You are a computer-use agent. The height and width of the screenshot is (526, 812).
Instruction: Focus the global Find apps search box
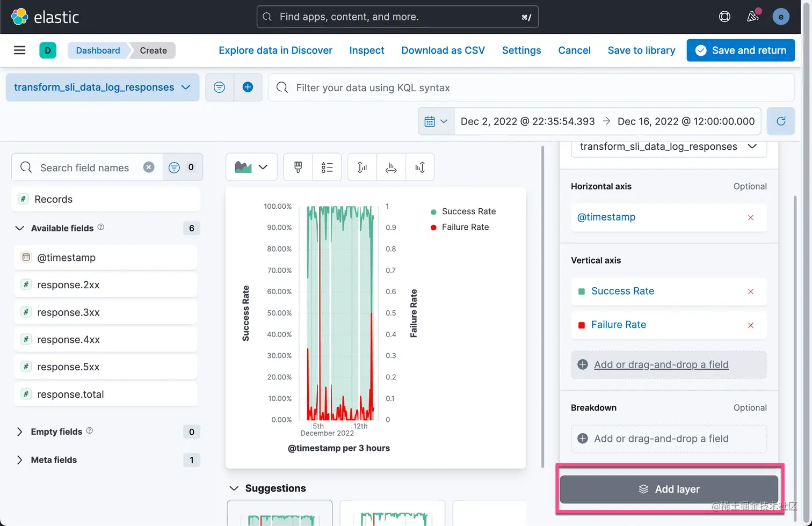point(397,17)
